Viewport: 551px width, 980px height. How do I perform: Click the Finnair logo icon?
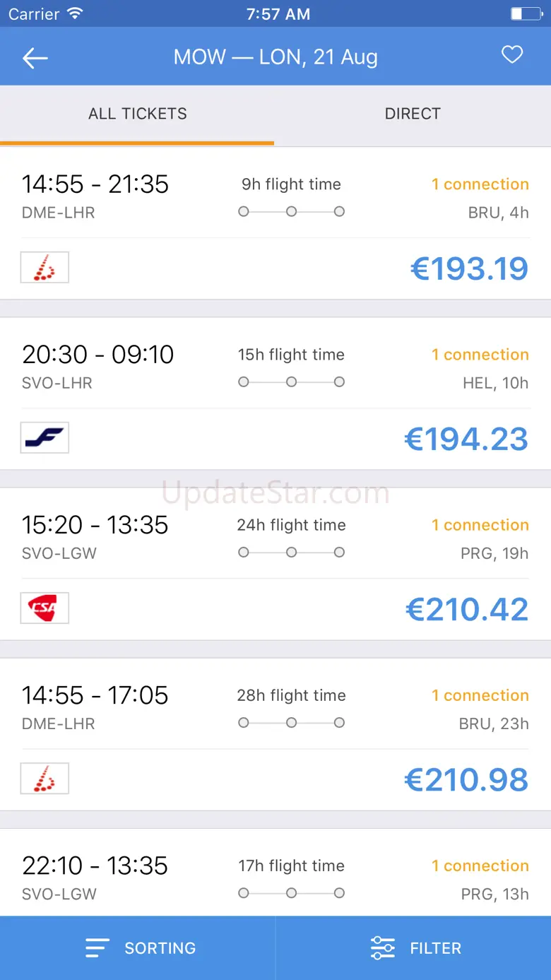(x=45, y=438)
